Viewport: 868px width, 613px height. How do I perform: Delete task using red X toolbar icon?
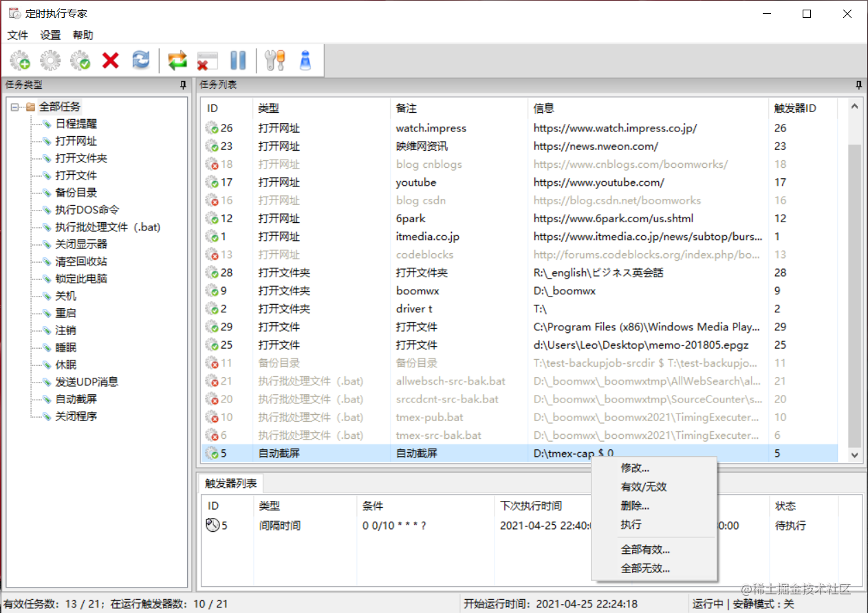[111, 61]
